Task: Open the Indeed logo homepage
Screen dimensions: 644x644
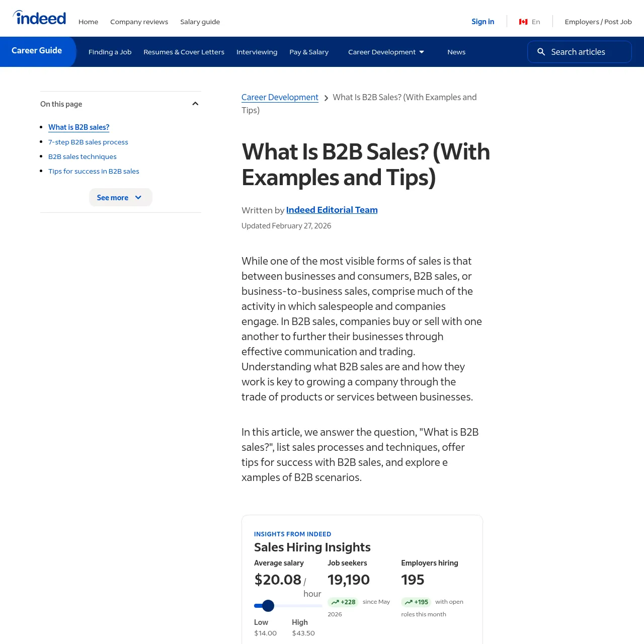Action: pos(39,18)
